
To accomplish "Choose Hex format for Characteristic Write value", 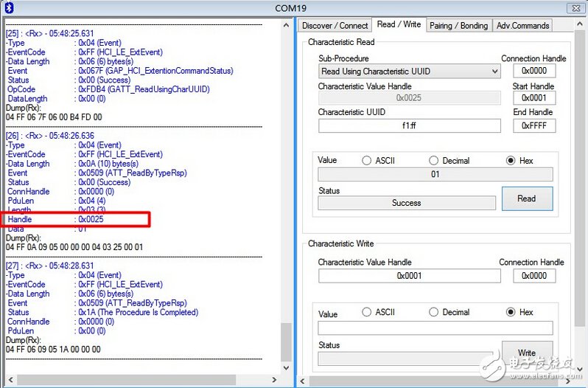I will (511, 312).
